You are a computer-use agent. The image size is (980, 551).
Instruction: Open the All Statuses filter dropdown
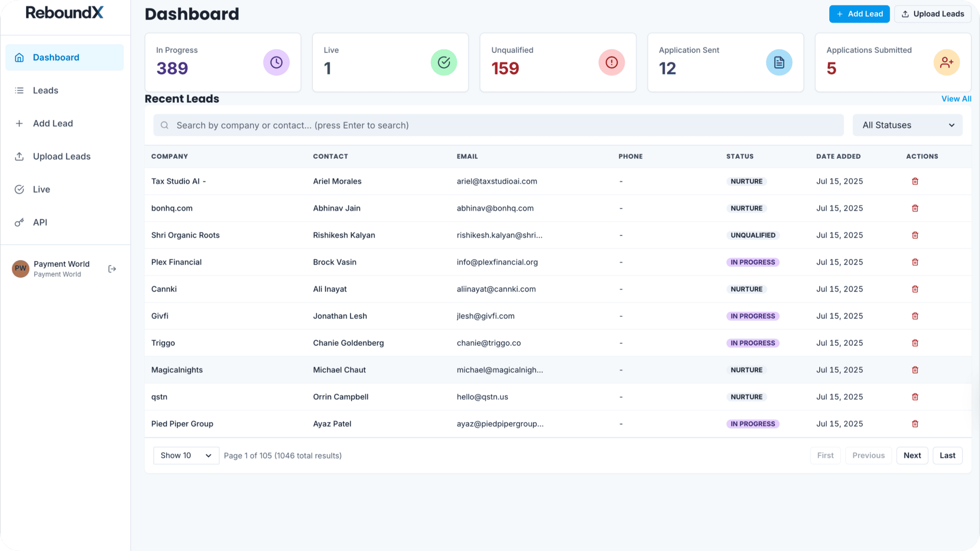(x=907, y=125)
